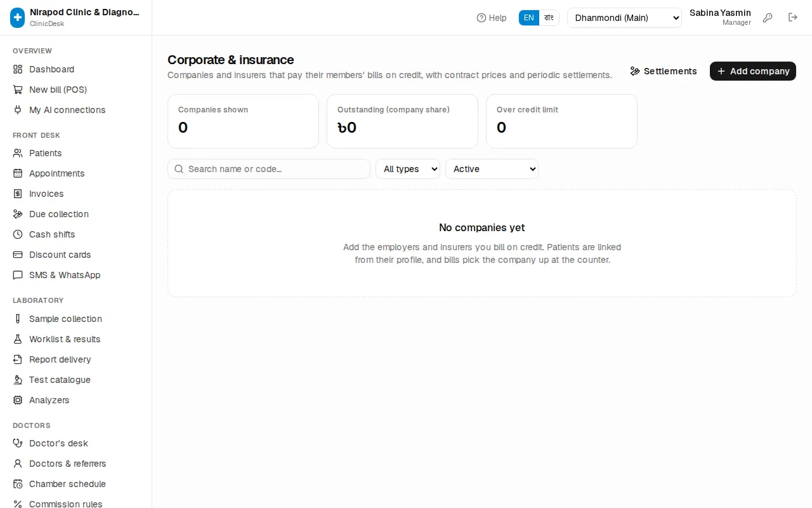
Task: Click the Outstanding (company share) card
Action: 402,121
